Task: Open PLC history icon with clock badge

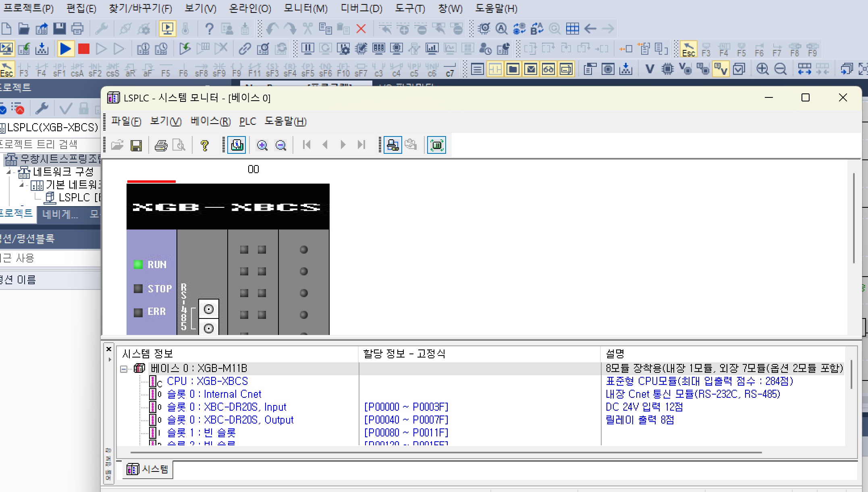Action: point(161,49)
